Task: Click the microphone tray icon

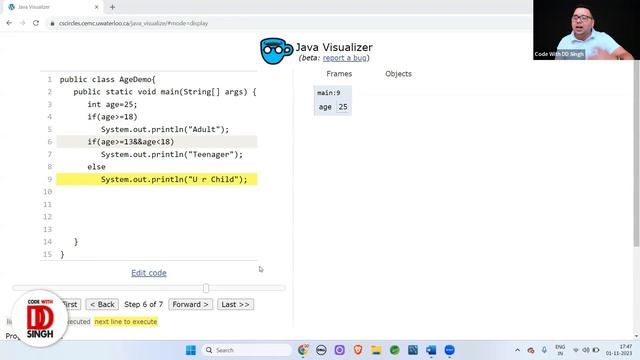Action: (x=544, y=350)
